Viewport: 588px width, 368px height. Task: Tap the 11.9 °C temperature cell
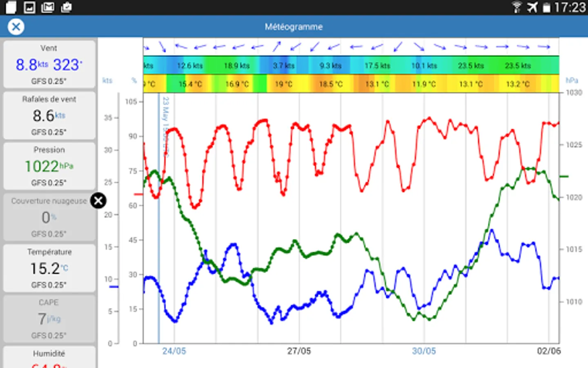pyautogui.click(x=424, y=84)
